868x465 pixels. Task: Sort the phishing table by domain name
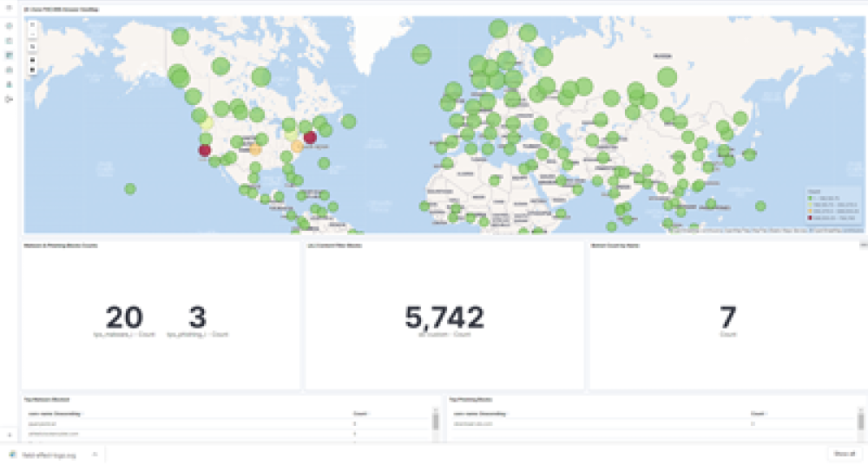pyautogui.click(x=480, y=414)
